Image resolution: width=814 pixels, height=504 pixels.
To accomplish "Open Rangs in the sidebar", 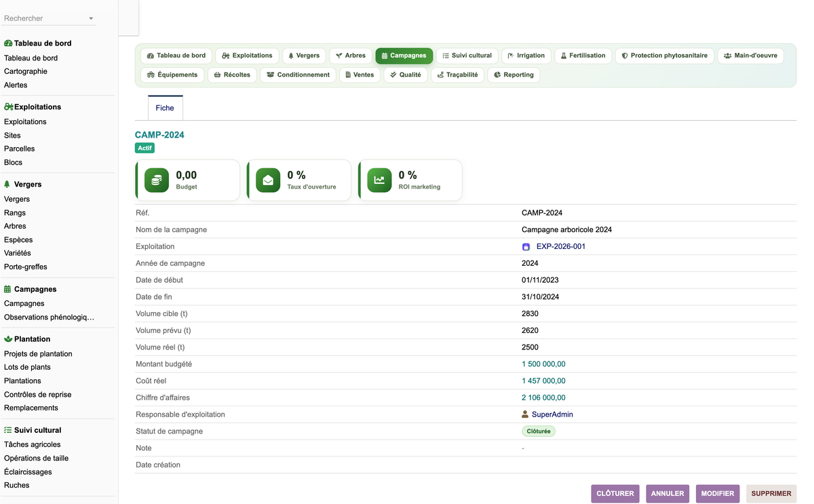I will point(15,212).
